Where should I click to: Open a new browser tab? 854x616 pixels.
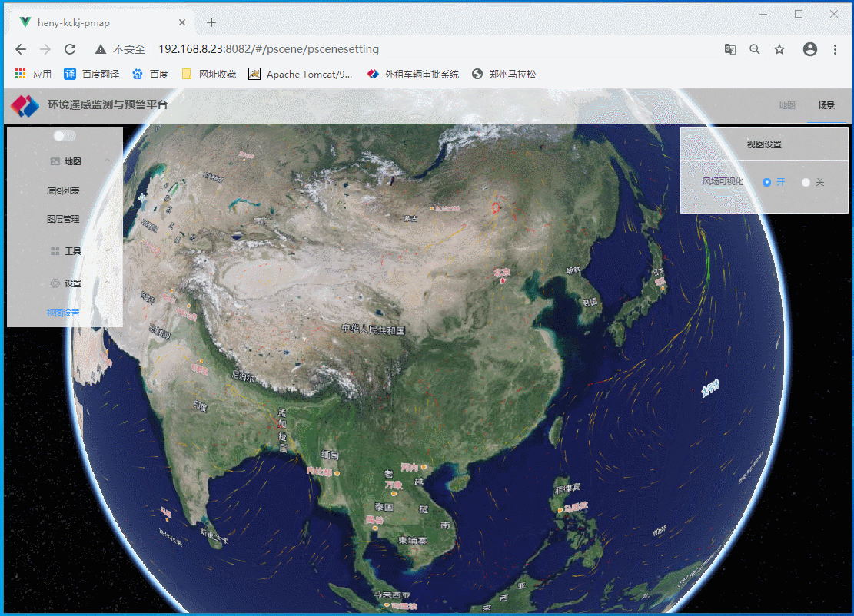(211, 22)
